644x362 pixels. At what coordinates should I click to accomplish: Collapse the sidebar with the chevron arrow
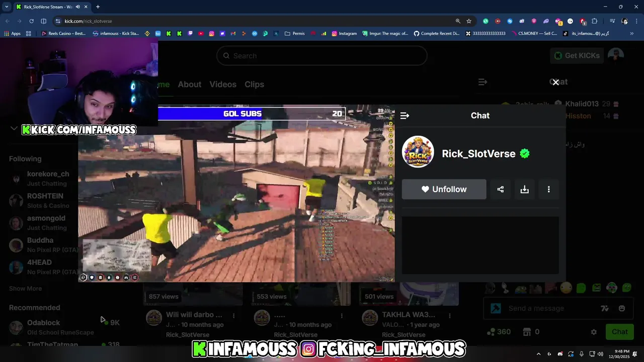[x=14, y=129]
